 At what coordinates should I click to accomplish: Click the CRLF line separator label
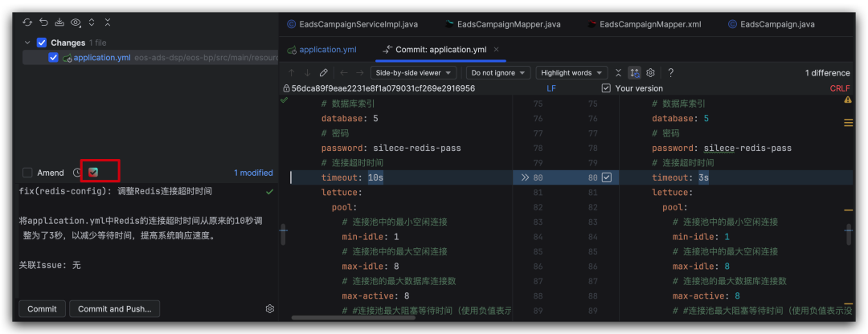[x=840, y=88]
